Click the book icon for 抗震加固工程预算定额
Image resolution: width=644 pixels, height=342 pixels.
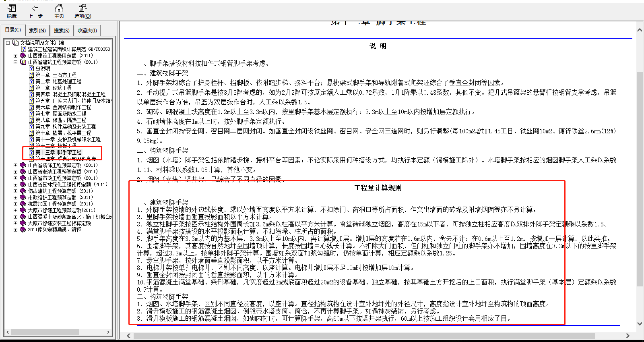(x=23, y=204)
